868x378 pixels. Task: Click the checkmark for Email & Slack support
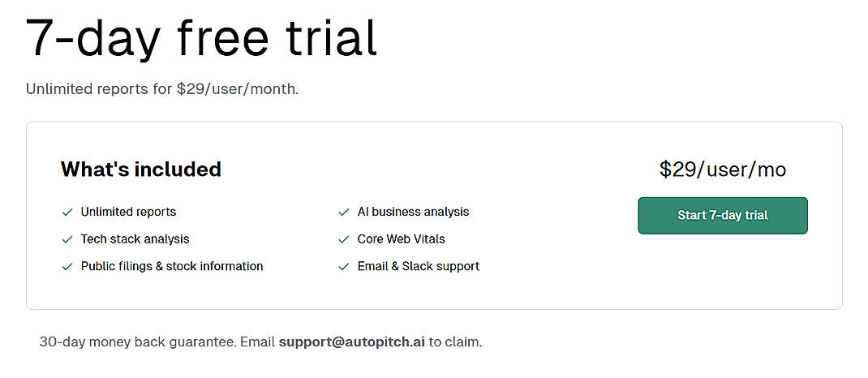tap(344, 266)
